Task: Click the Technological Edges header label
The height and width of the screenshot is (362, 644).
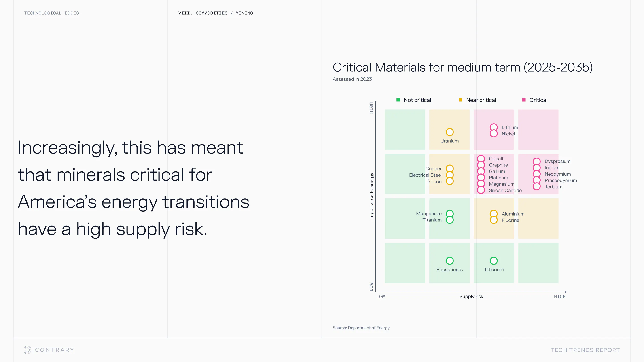Action: [51, 13]
